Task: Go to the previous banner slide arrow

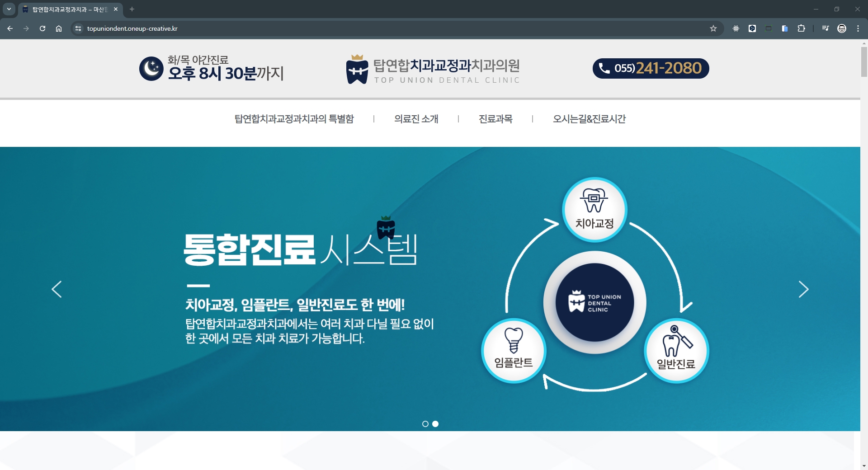Action: tap(57, 289)
